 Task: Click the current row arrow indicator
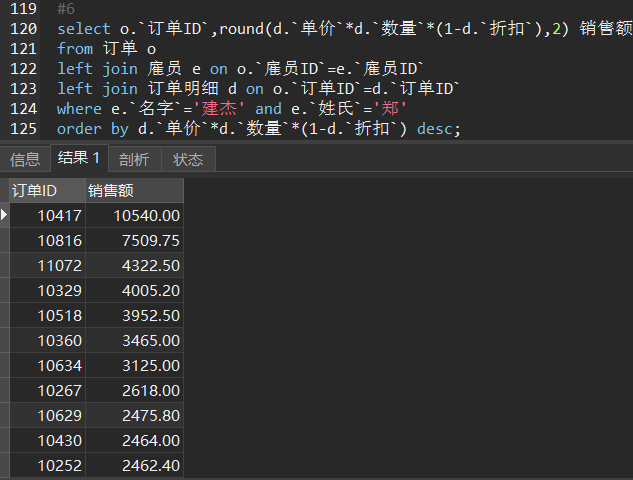(5, 215)
